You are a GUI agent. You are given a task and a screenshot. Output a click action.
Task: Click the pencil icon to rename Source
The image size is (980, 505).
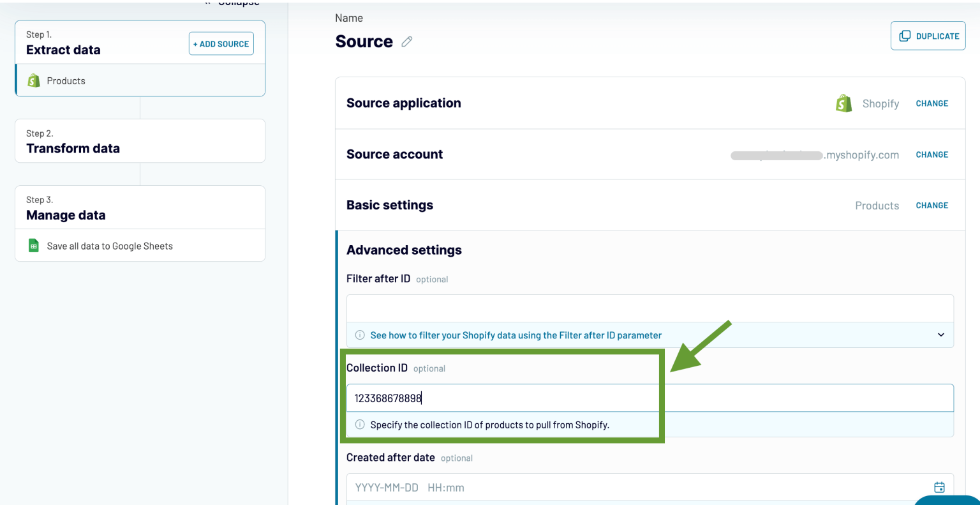(x=406, y=41)
